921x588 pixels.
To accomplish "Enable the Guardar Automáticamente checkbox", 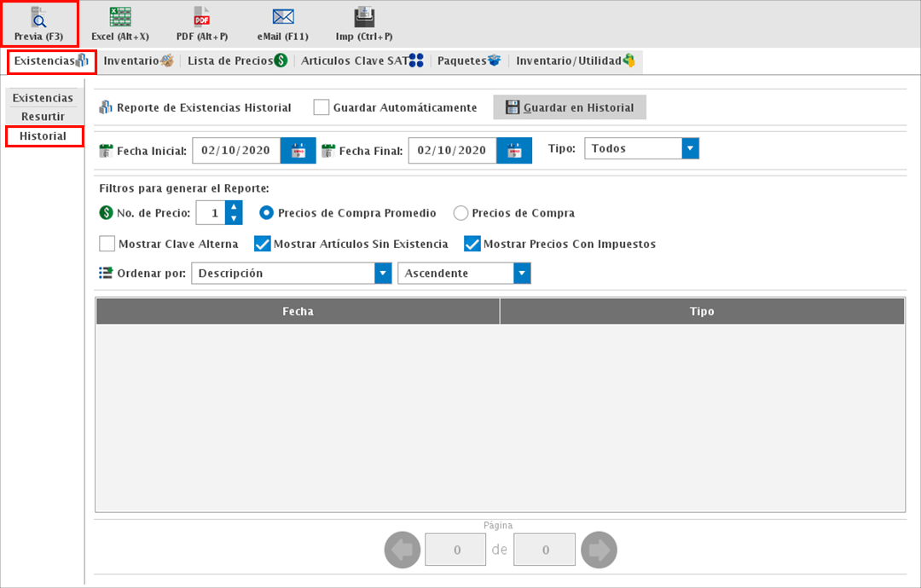I will tap(321, 107).
